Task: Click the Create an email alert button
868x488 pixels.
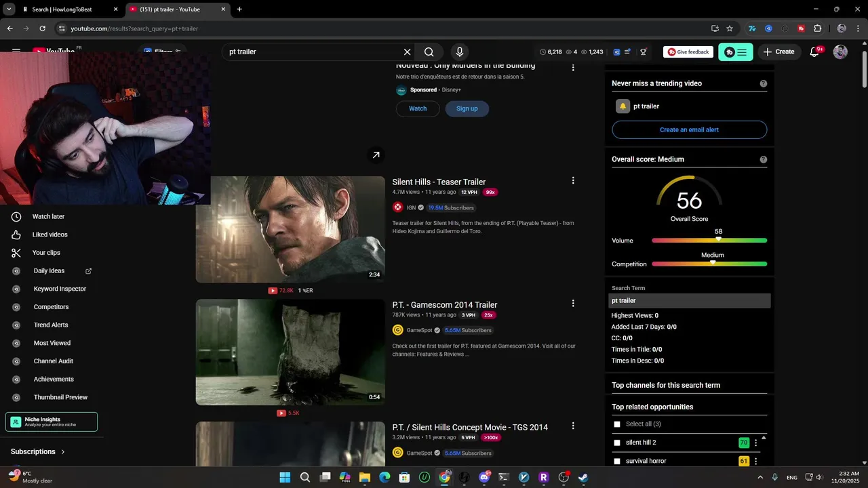Action: click(689, 129)
